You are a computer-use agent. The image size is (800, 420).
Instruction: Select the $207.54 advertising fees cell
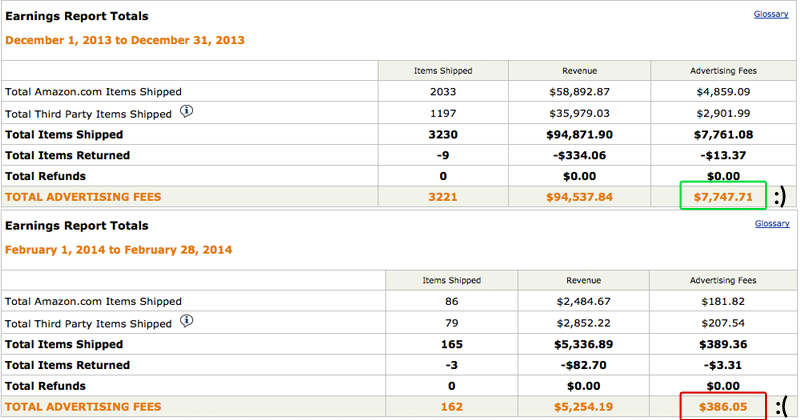723,323
